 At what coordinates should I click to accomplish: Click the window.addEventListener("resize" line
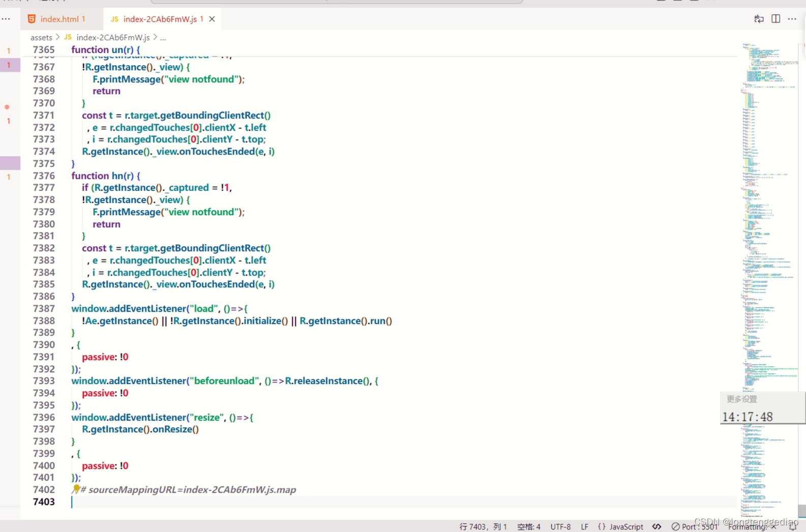(x=162, y=418)
